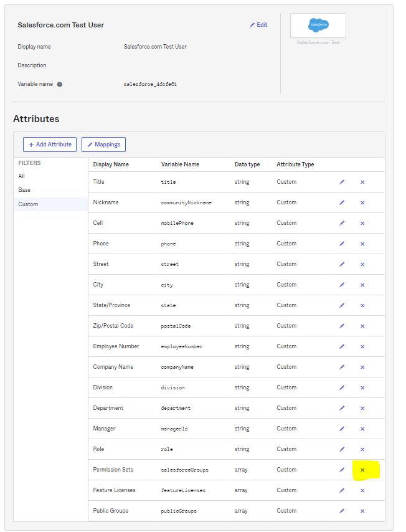The image size is (406, 532).
Task: Delete the Division attribute
Action: (x=362, y=388)
